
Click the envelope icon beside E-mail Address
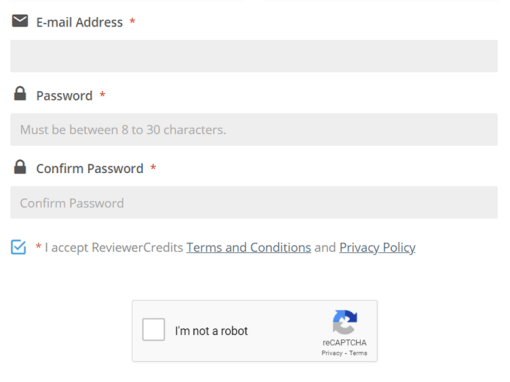pyautogui.click(x=20, y=21)
